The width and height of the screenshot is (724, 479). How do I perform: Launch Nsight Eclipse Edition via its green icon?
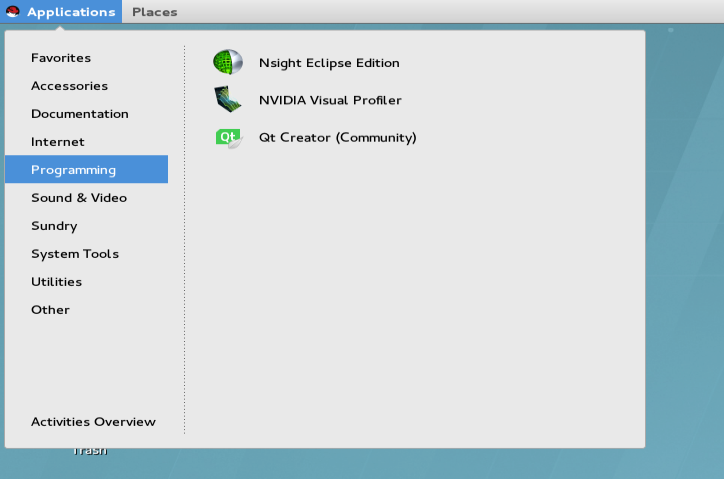point(228,62)
